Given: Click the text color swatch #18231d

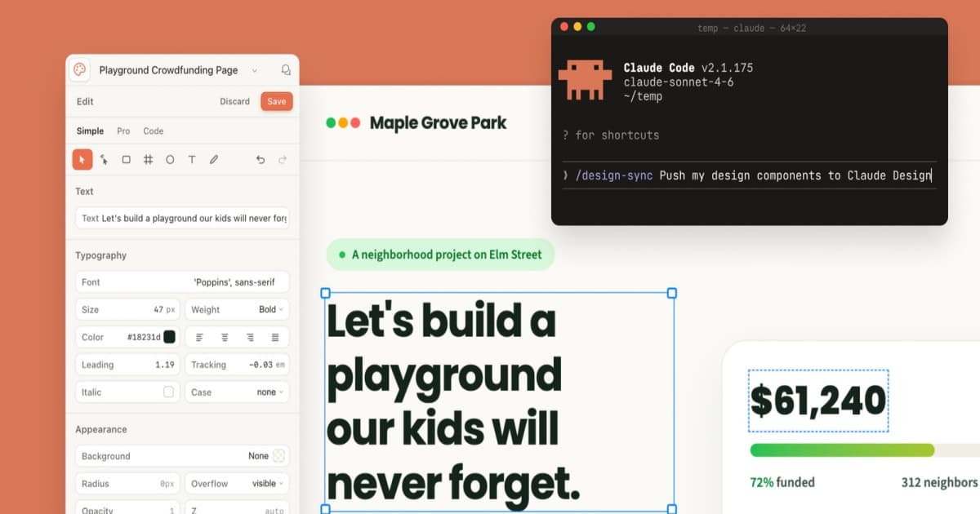Looking at the screenshot, I should 169,337.
